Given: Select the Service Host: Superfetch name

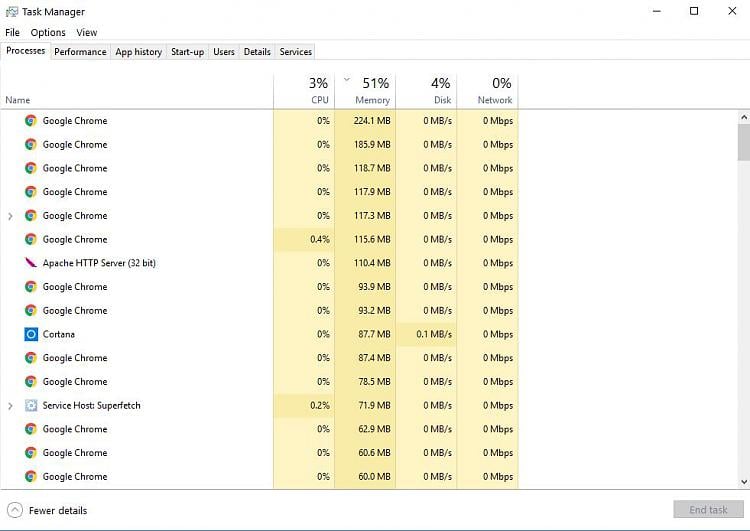Looking at the screenshot, I should (x=91, y=406).
